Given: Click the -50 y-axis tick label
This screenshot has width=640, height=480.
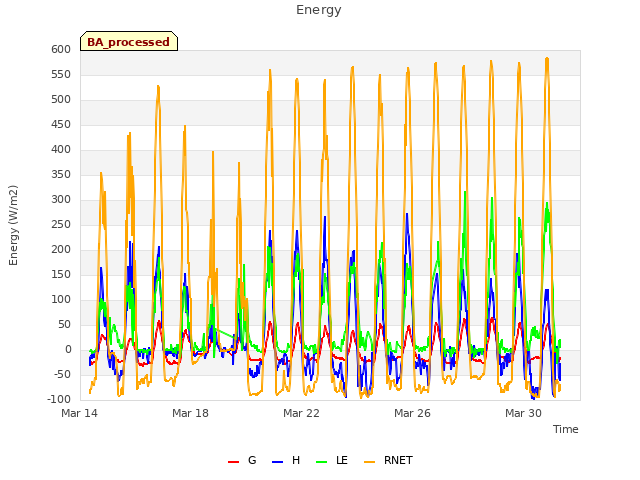Looking at the screenshot, I should point(62,375).
